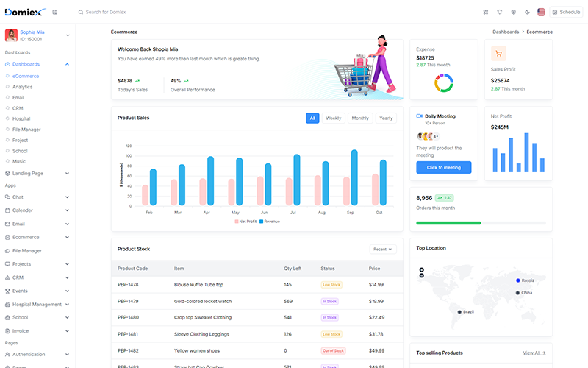Click the Schedule button
This screenshot has width=588, height=368.
coord(566,12)
